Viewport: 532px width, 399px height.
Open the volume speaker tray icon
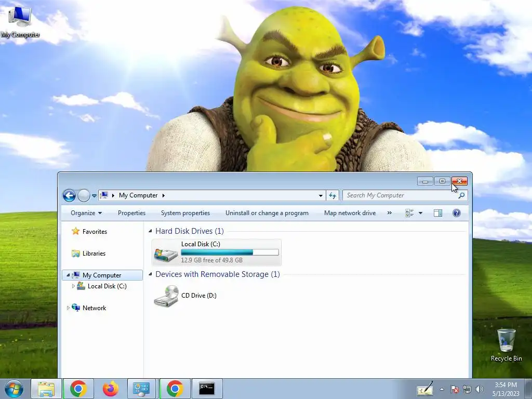point(479,389)
